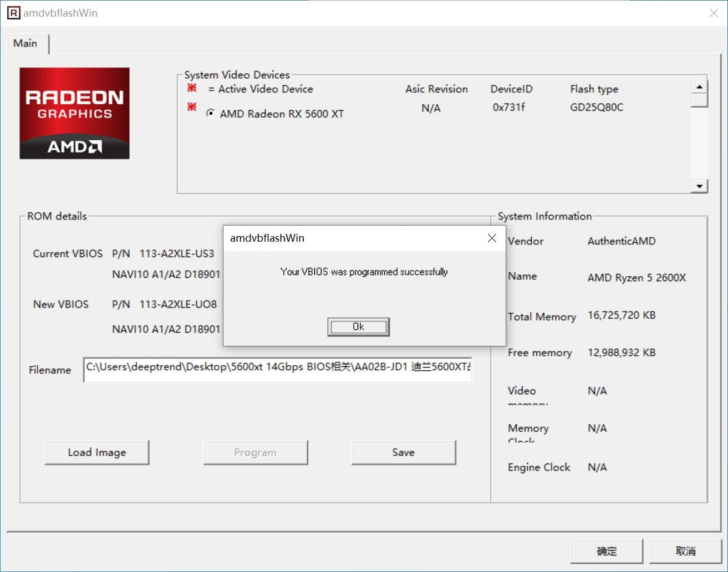Screen dimensions: 728x572
Task: Click the 取消 button
Action: pos(685,551)
